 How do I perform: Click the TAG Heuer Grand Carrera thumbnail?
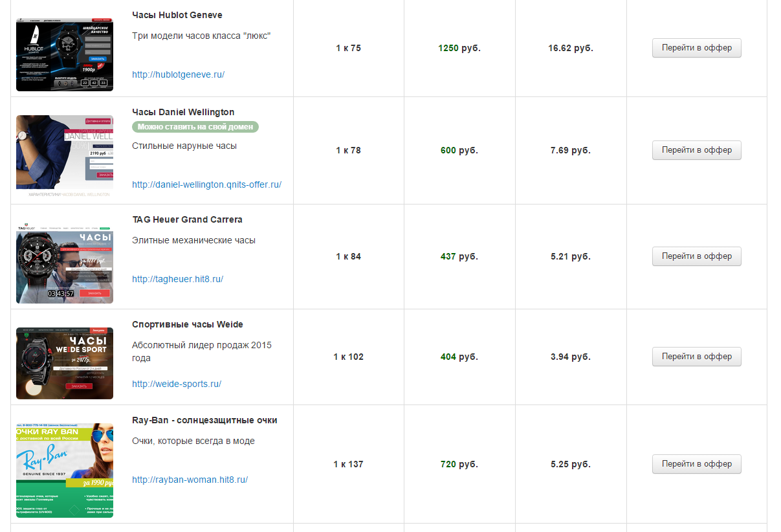click(x=65, y=263)
